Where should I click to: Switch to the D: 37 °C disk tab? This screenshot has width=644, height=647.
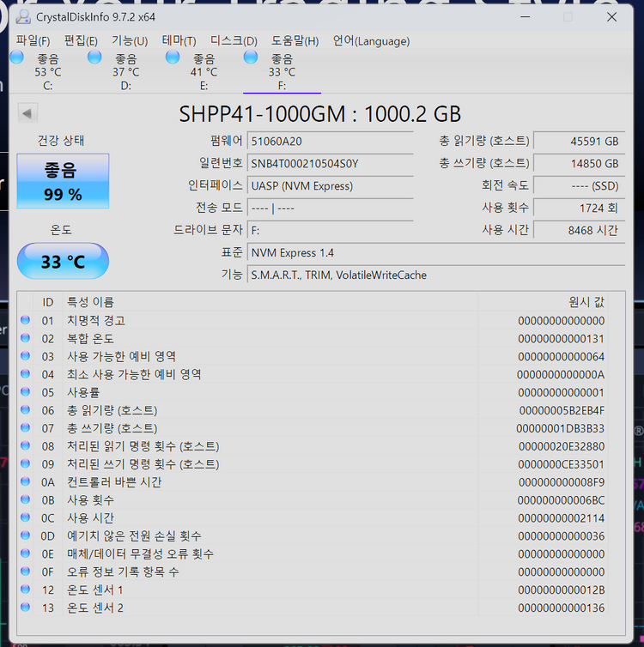point(126,72)
